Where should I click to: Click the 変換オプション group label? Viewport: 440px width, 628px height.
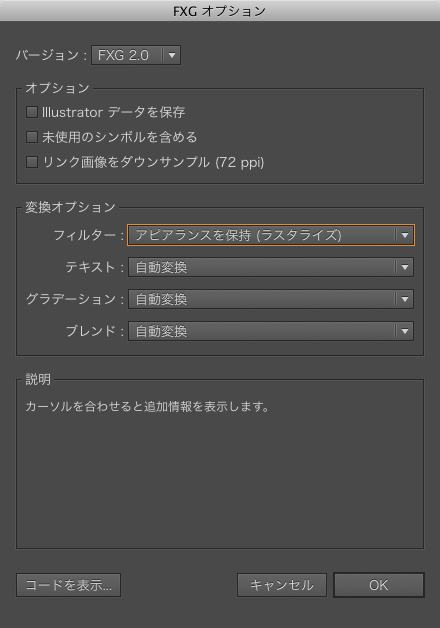pyautogui.click(x=70, y=207)
